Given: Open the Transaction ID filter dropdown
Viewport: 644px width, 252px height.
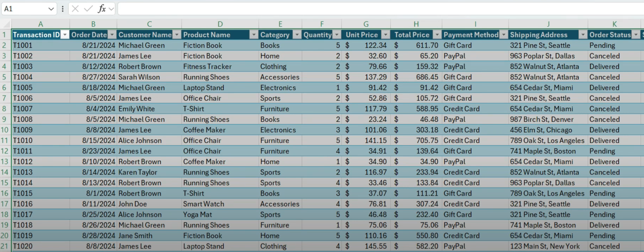Looking at the screenshot, I should pos(65,35).
